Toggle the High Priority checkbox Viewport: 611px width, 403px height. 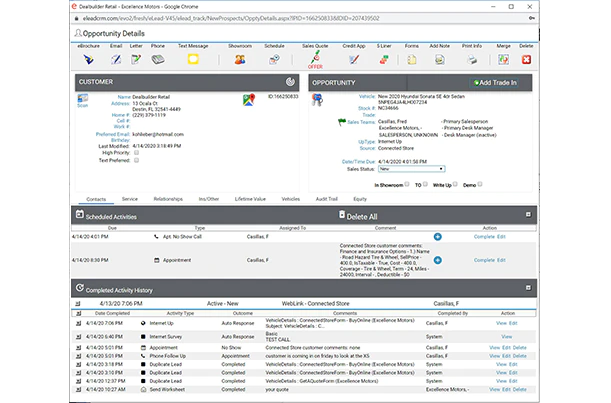pos(136,153)
